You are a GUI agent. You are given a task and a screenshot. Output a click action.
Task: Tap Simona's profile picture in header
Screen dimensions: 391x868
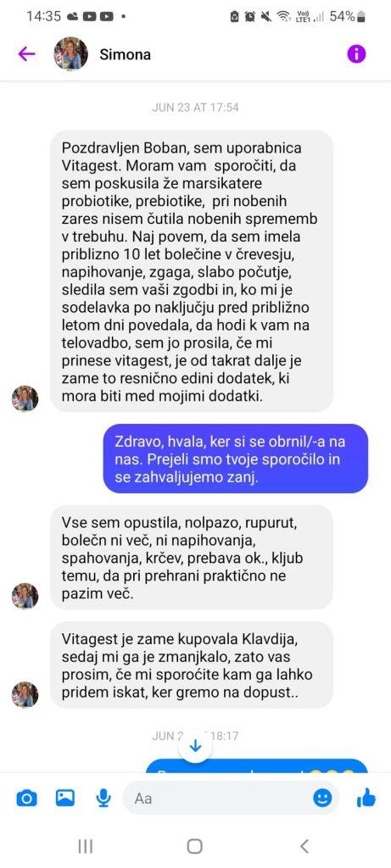(70, 53)
